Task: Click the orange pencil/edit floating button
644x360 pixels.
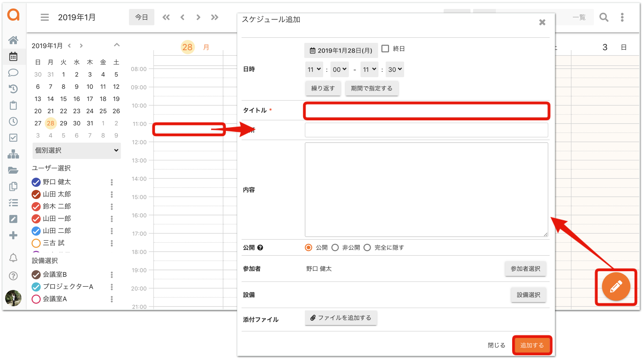Action: click(616, 287)
